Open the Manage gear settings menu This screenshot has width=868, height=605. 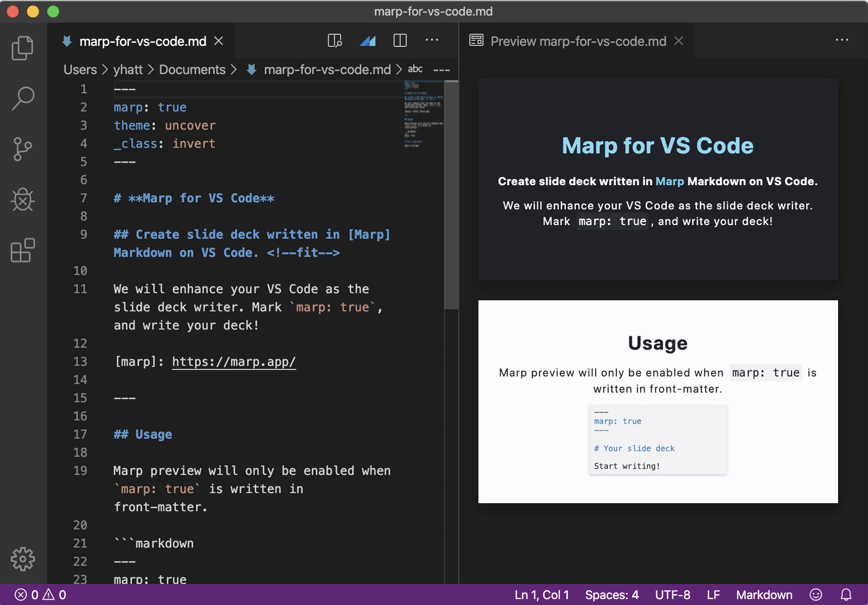[x=22, y=559]
